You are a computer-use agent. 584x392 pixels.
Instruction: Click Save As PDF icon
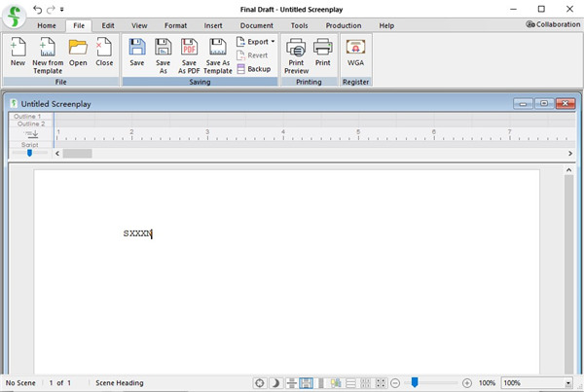tap(189, 53)
